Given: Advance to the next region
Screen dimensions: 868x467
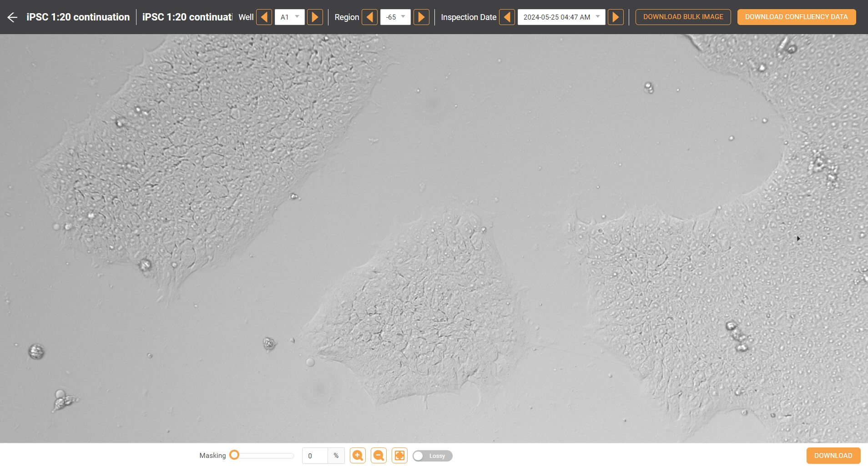Looking at the screenshot, I should (x=422, y=17).
